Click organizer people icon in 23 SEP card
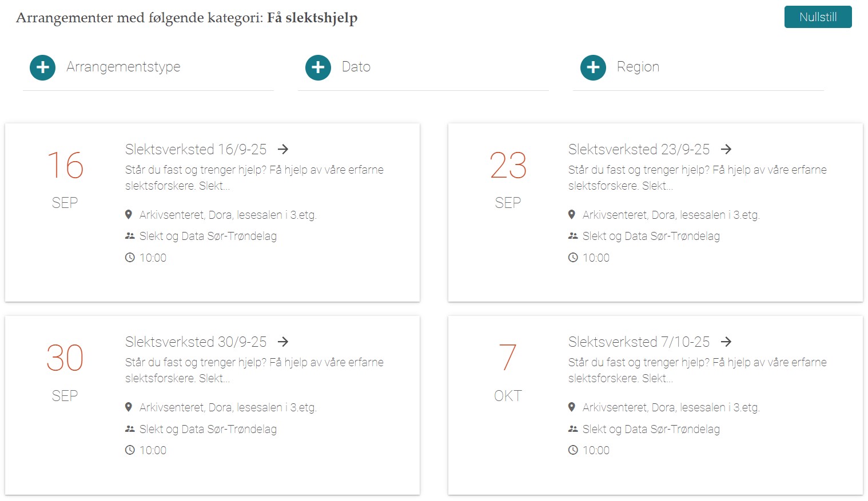Image resolution: width=868 pixels, height=501 pixels. (x=573, y=236)
